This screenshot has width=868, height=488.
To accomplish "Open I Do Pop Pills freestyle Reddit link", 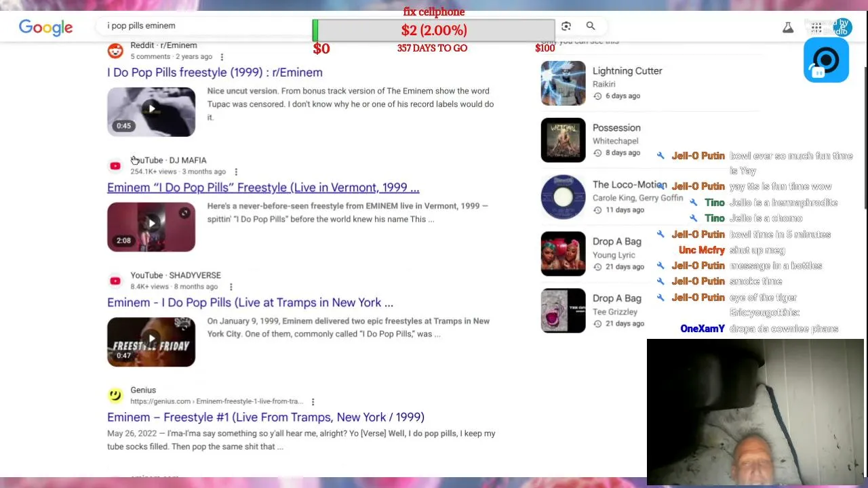I will click(x=215, y=73).
